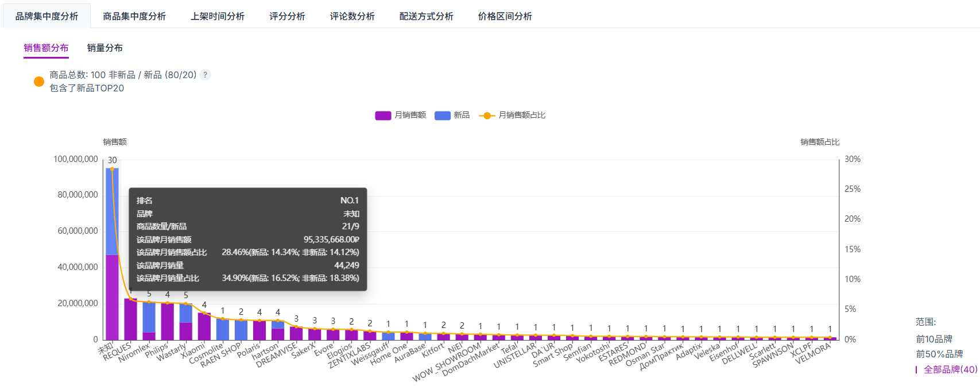Choose the 前10品牌 range option

tap(934, 339)
